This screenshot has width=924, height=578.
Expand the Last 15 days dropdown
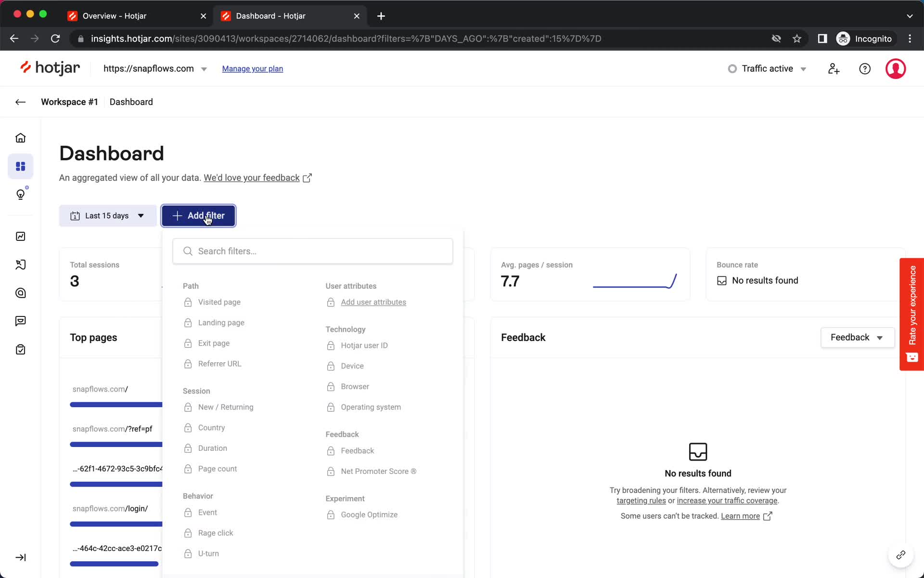click(x=107, y=215)
